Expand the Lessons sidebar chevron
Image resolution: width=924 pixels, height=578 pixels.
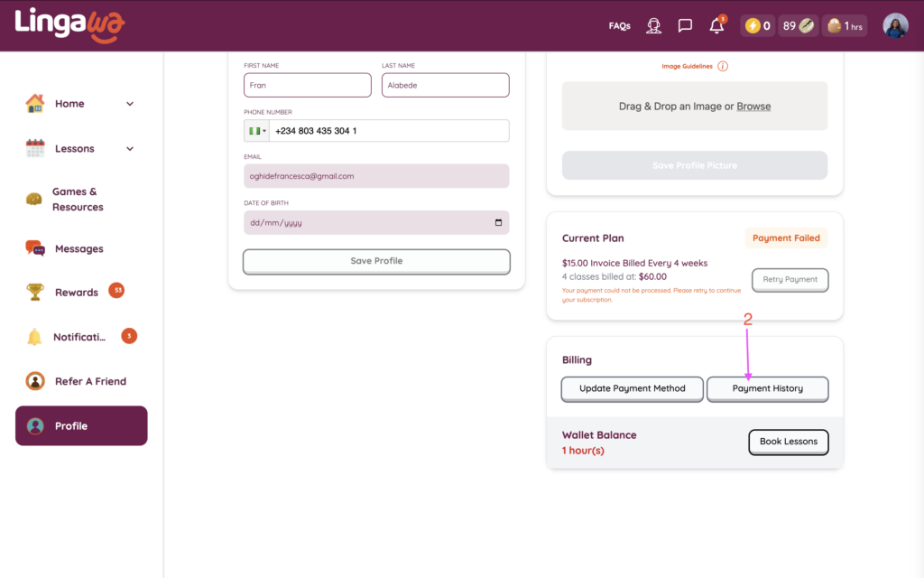(x=130, y=149)
